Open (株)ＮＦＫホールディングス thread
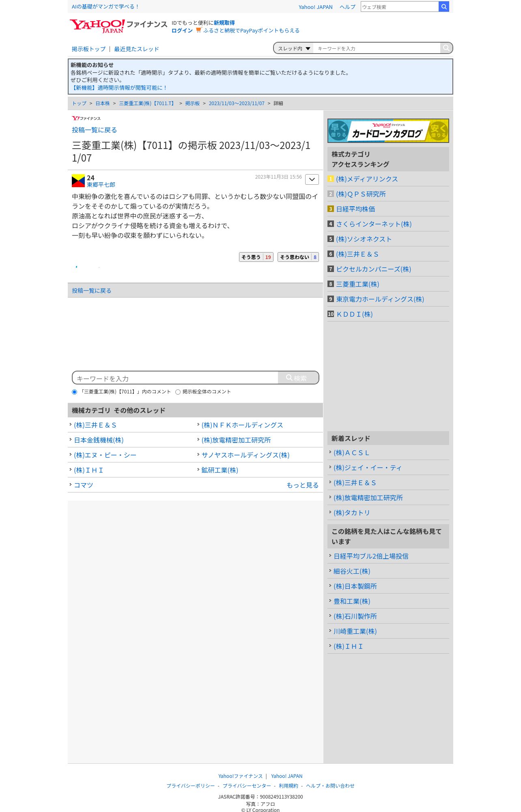The image size is (521, 812). point(242,425)
